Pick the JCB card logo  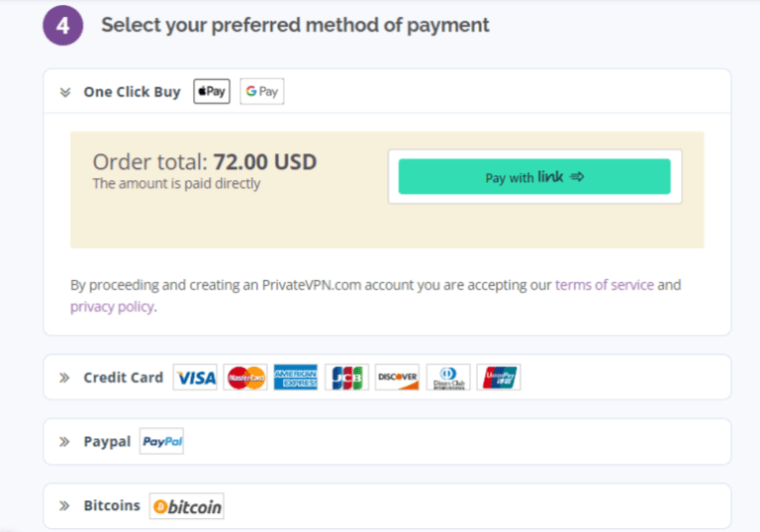click(346, 378)
